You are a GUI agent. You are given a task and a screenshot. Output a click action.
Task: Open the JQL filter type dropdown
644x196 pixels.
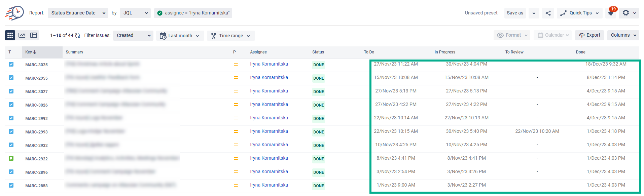[135, 13]
